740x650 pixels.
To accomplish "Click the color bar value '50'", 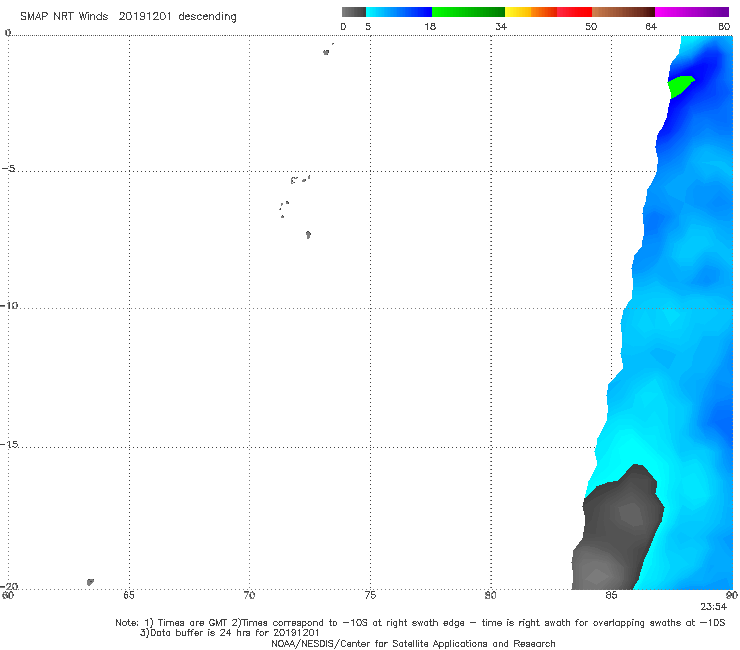I will tap(591, 26).
